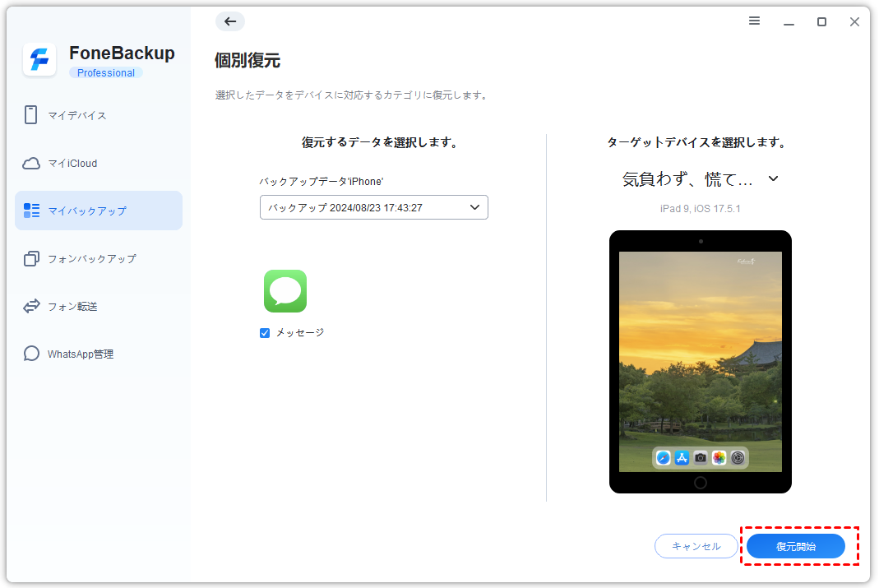Screen dimensions: 879x588
Task: Click the iPad device preview image
Action: [x=700, y=362]
